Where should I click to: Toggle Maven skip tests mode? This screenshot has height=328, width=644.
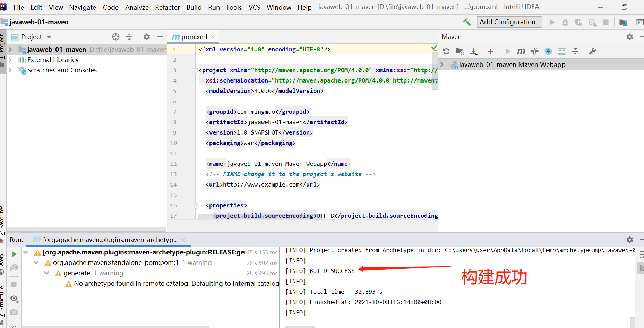pyautogui.click(x=548, y=51)
